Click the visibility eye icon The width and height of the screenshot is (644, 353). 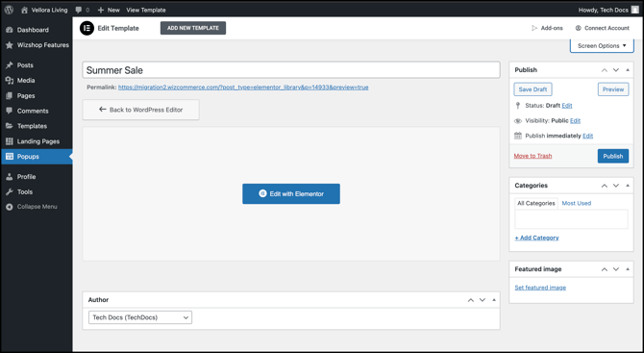click(518, 121)
